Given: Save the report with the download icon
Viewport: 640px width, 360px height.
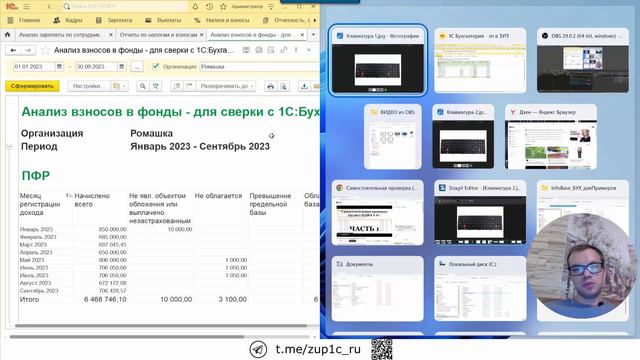Looking at the screenshot, I should (x=304, y=86).
